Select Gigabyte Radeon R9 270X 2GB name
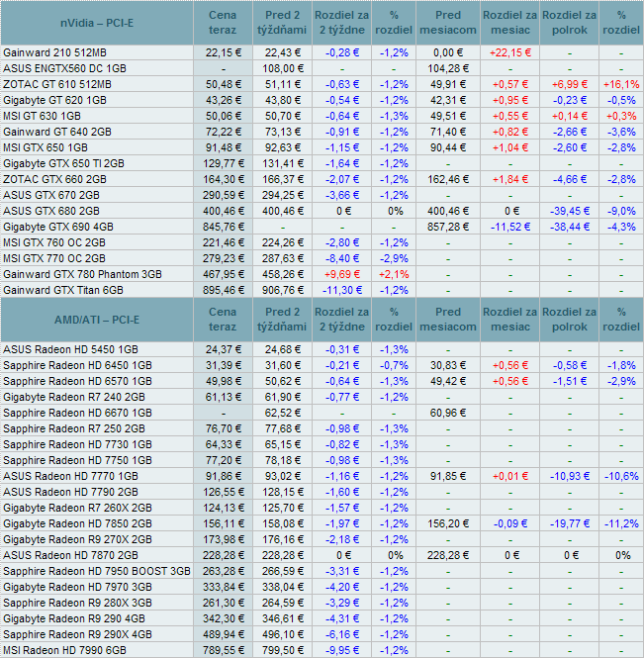This screenshot has width=644, height=658. (x=77, y=539)
